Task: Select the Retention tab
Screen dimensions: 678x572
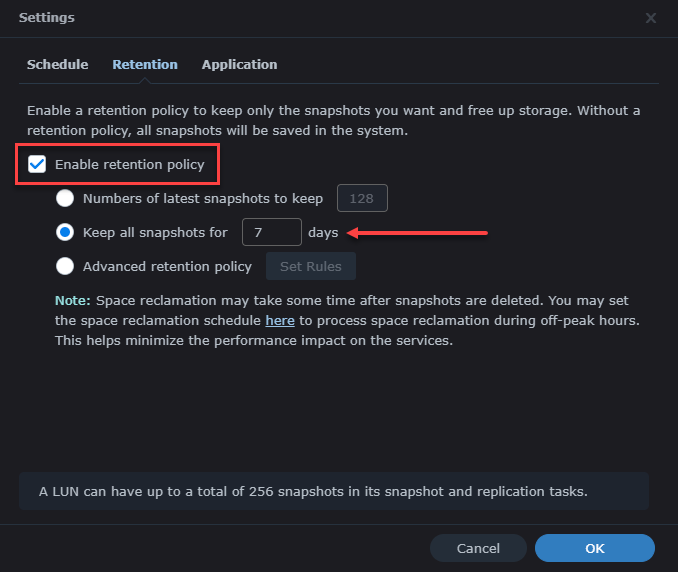Action: pos(145,64)
